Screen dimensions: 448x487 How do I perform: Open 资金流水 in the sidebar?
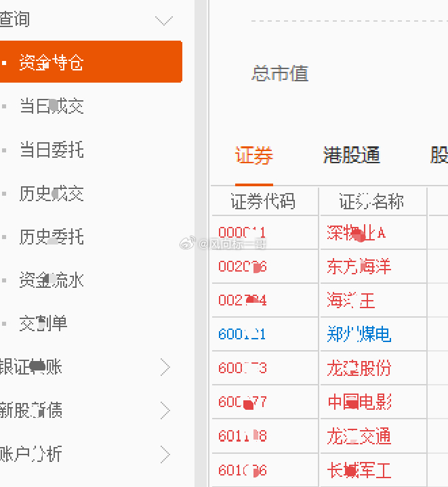(x=52, y=280)
